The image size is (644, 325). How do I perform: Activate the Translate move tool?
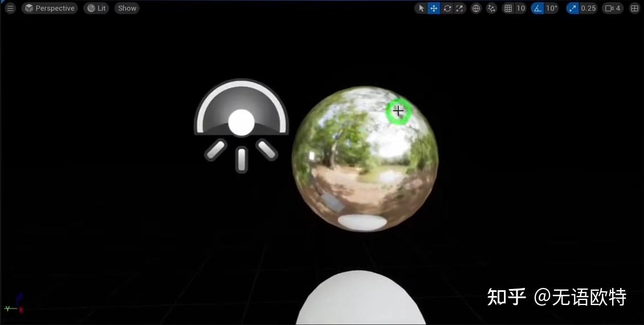[434, 8]
